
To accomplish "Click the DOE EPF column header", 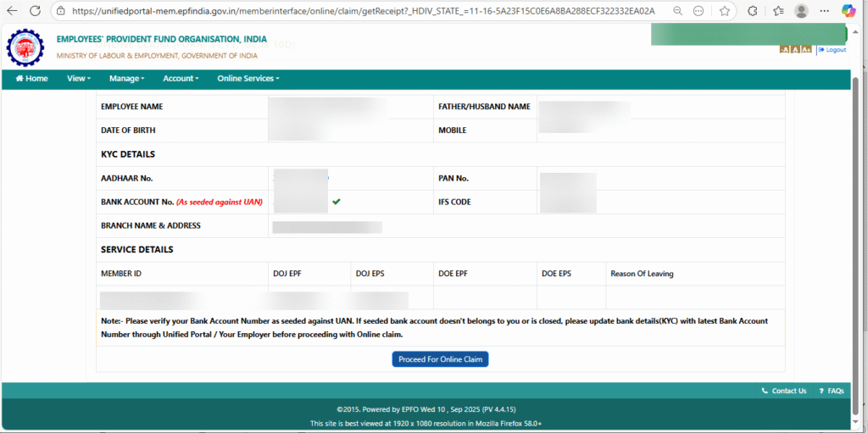I will click(x=453, y=274).
